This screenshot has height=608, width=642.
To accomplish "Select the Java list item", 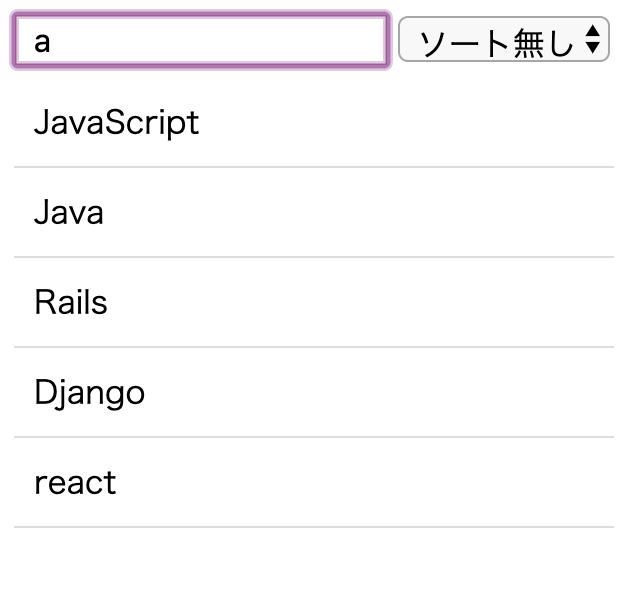I will (x=313, y=213).
